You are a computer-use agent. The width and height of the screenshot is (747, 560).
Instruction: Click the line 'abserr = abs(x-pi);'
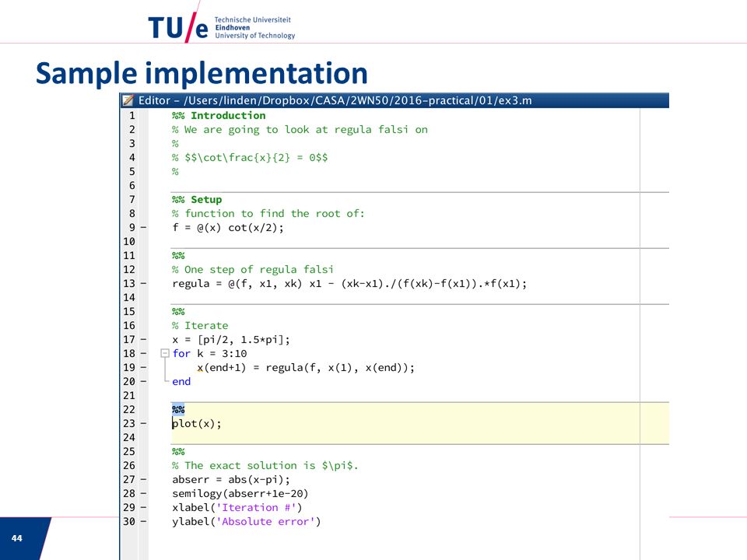231,480
